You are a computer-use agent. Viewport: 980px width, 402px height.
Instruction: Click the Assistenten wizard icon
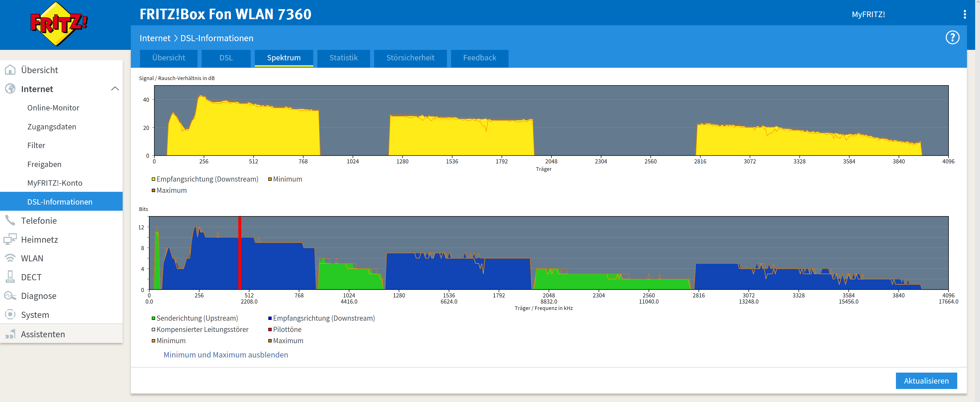point(10,334)
